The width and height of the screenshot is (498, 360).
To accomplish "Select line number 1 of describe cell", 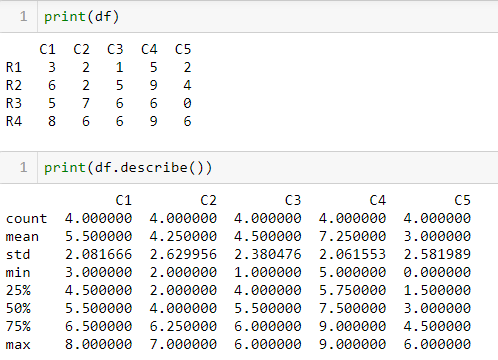I will click(x=23, y=167).
